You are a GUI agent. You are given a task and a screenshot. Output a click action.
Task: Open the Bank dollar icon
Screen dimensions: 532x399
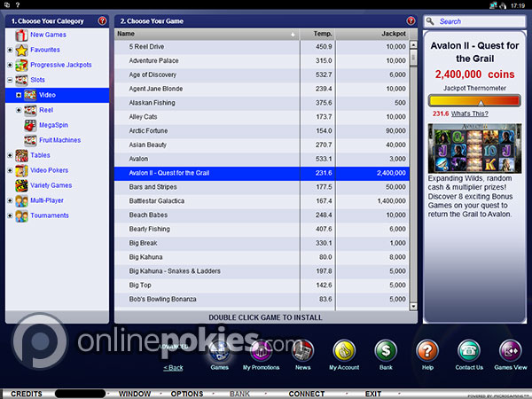point(386,351)
